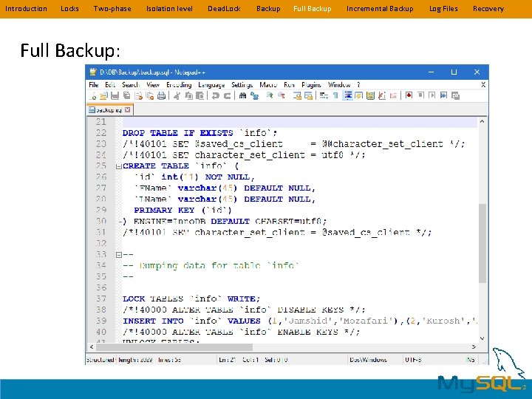Open the Function List icon
The width and height of the screenshot is (532, 399).
[382, 95]
